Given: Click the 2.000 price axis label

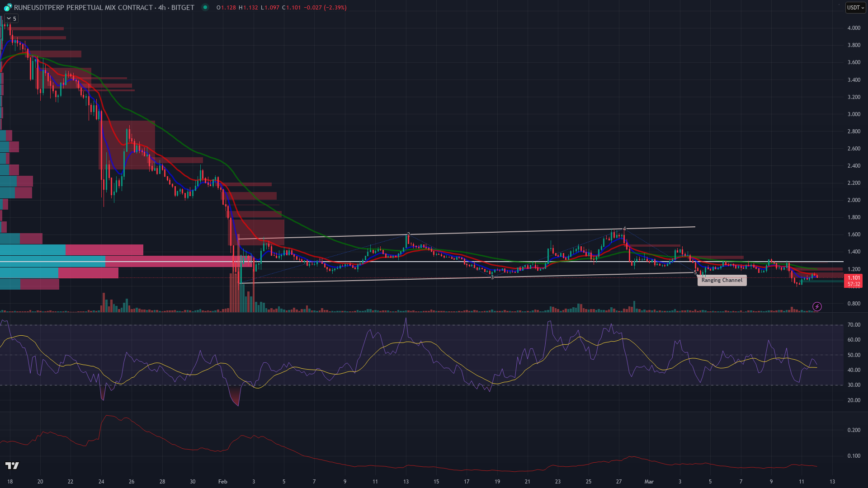Looking at the screenshot, I should (854, 200).
